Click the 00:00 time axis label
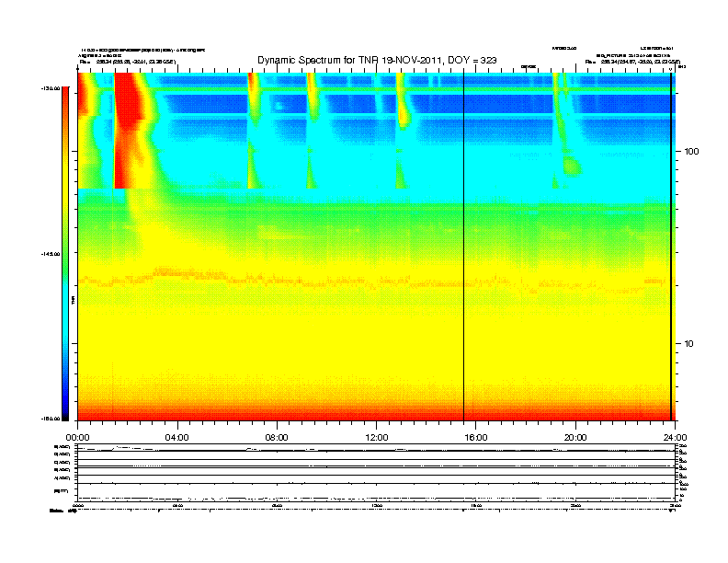Image resolution: width=728 pixels, height=563 pixels. [x=77, y=438]
